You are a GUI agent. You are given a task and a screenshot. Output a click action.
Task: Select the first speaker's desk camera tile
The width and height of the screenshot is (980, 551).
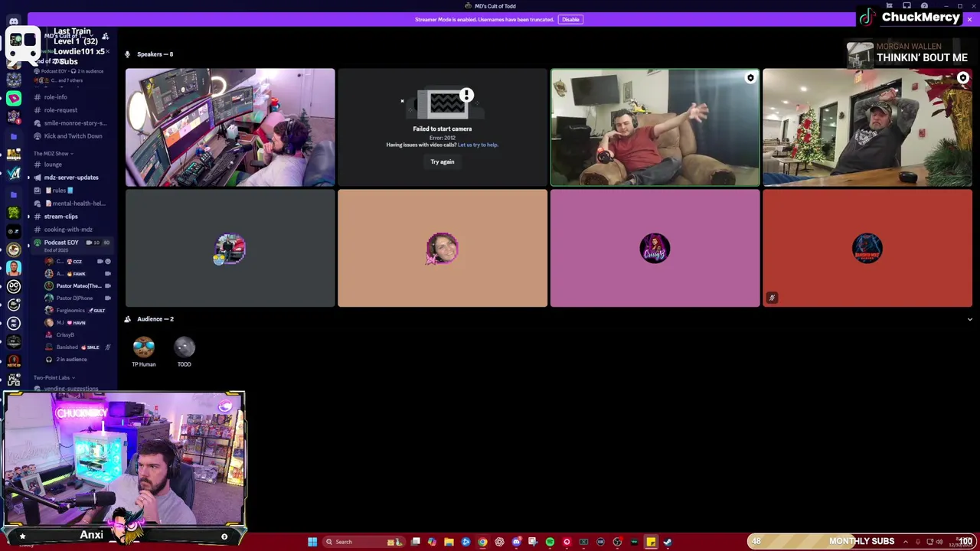click(x=230, y=127)
